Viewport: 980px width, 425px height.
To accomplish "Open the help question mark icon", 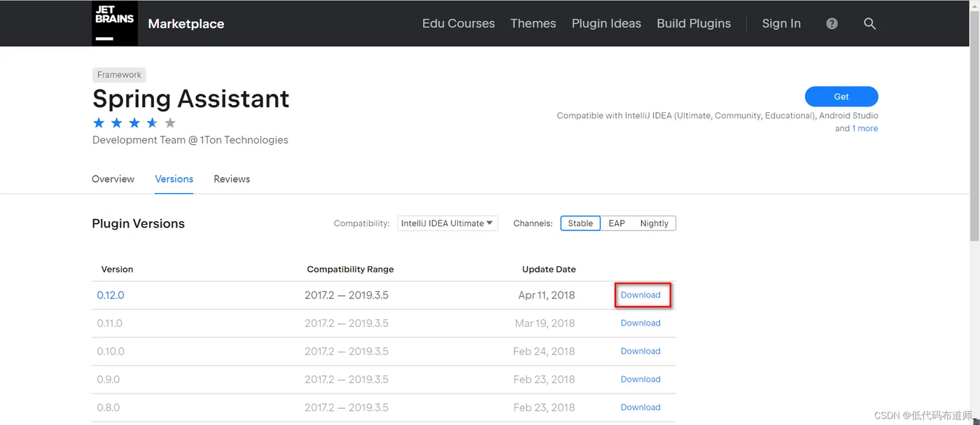I will tap(832, 24).
